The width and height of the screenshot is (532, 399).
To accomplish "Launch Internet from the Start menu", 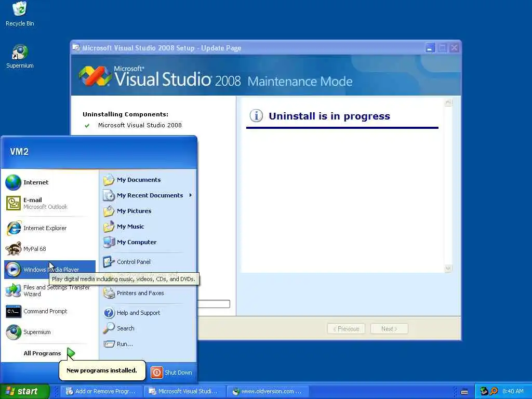I will pyautogui.click(x=49, y=182).
